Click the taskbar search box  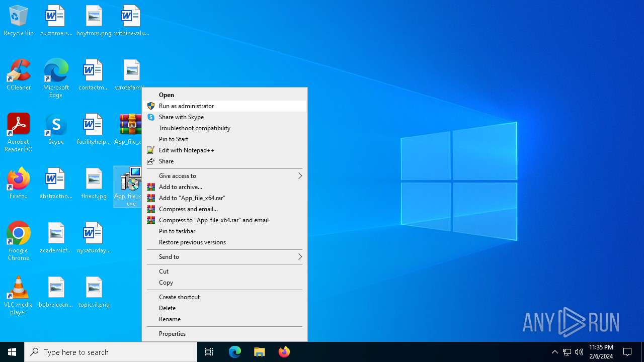[111, 352]
